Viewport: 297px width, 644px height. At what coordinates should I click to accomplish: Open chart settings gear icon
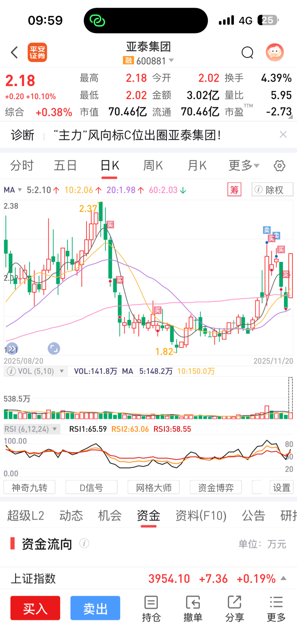coord(279,166)
